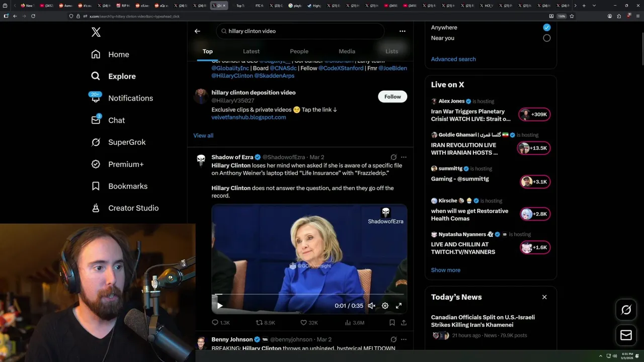
Task: Open the @SkaddenArps mention link
Action: pyautogui.click(x=274, y=76)
